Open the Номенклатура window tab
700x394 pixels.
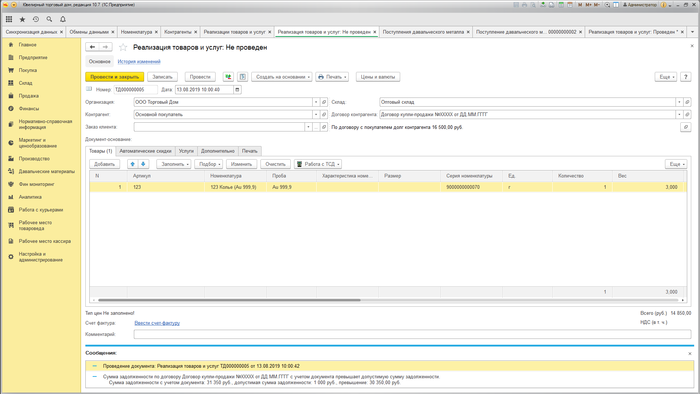point(136,32)
